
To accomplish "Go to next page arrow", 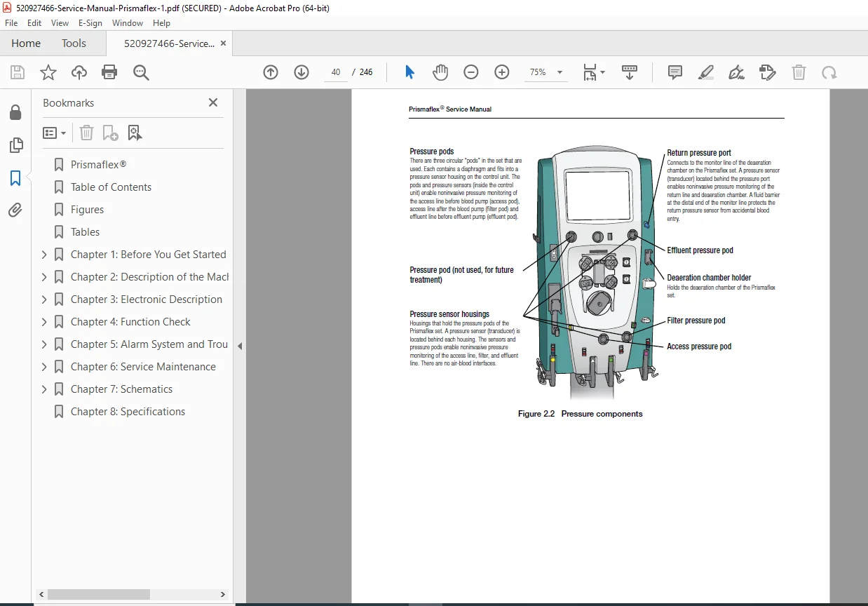I will (x=301, y=72).
